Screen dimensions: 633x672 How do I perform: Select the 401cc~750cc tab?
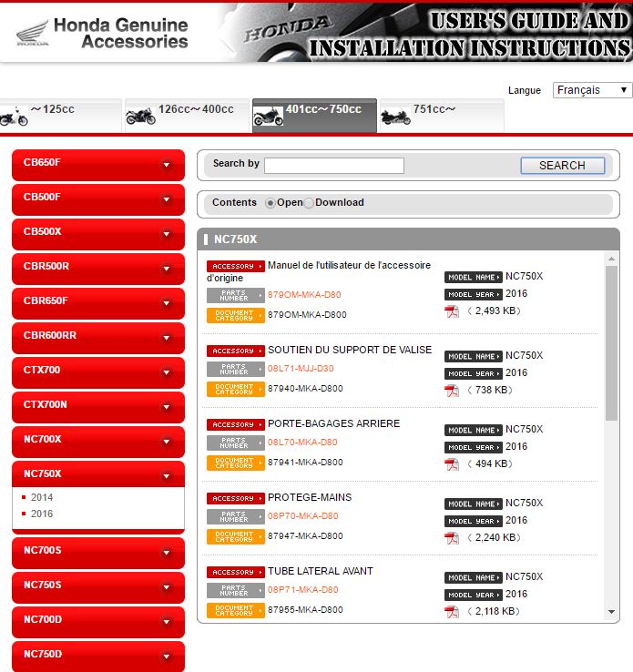tap(314, 116)
